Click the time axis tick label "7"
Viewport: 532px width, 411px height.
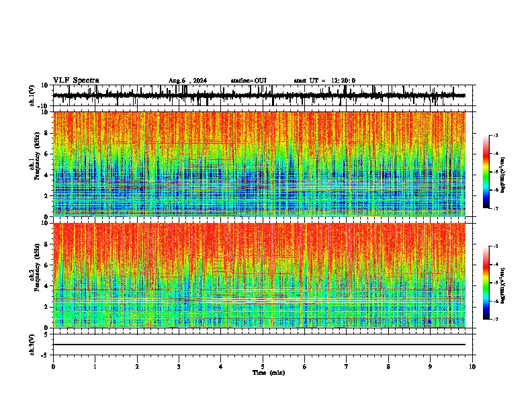pyautogui.click(x=347, y=367)
